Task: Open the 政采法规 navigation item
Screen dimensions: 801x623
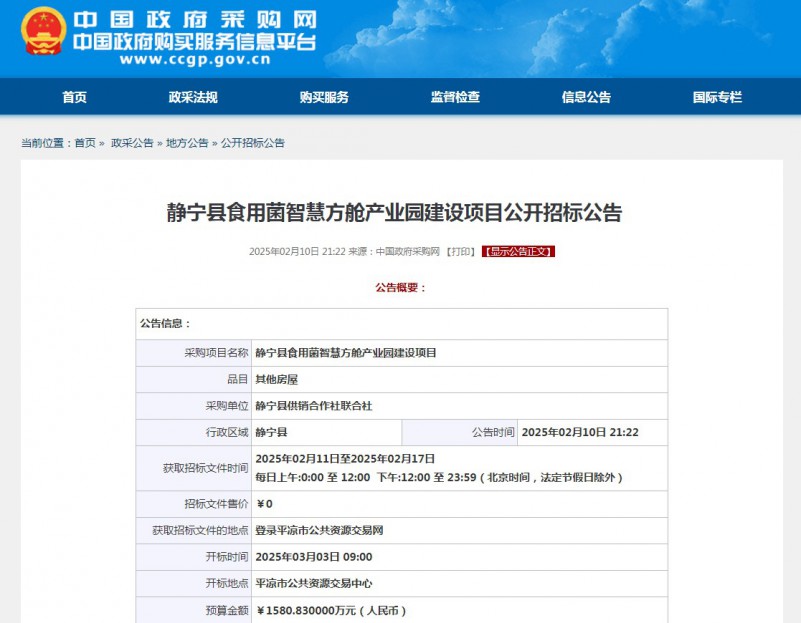Action: [193, 97]
